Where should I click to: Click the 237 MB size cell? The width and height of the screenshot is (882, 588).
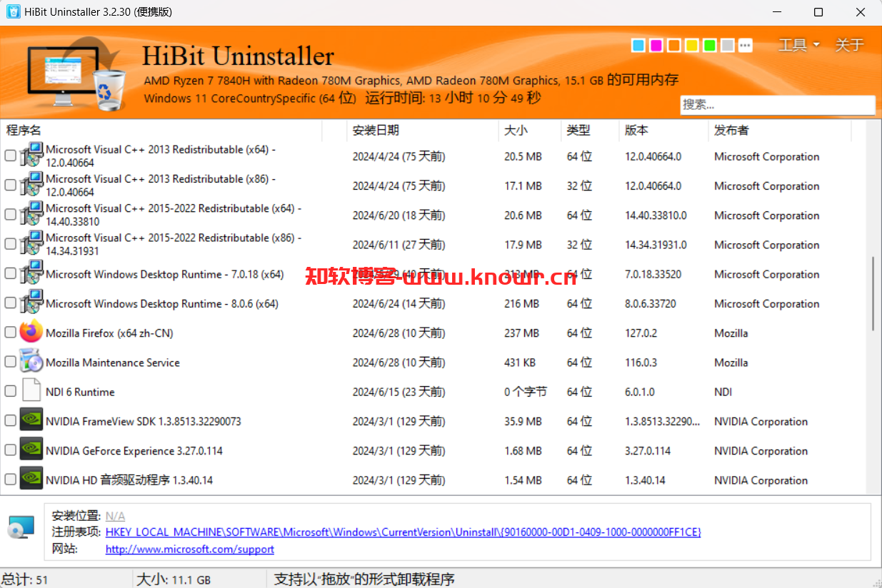tap(521, 333)
